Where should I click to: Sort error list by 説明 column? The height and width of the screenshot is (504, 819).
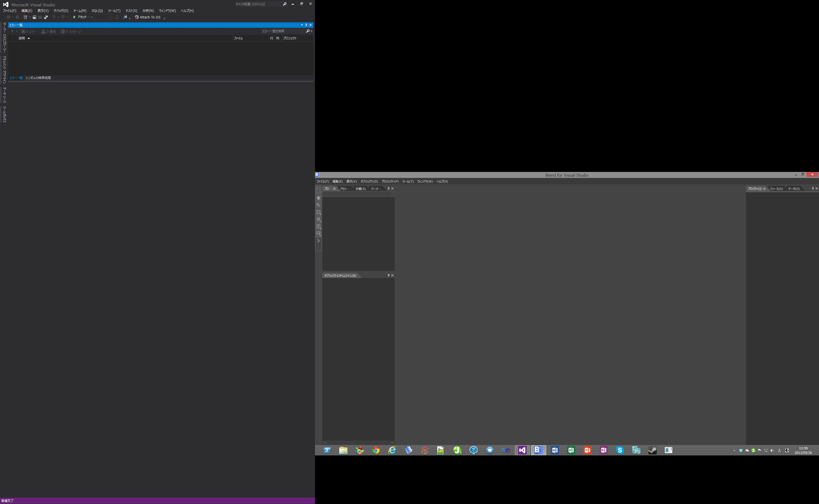(125, 38)
